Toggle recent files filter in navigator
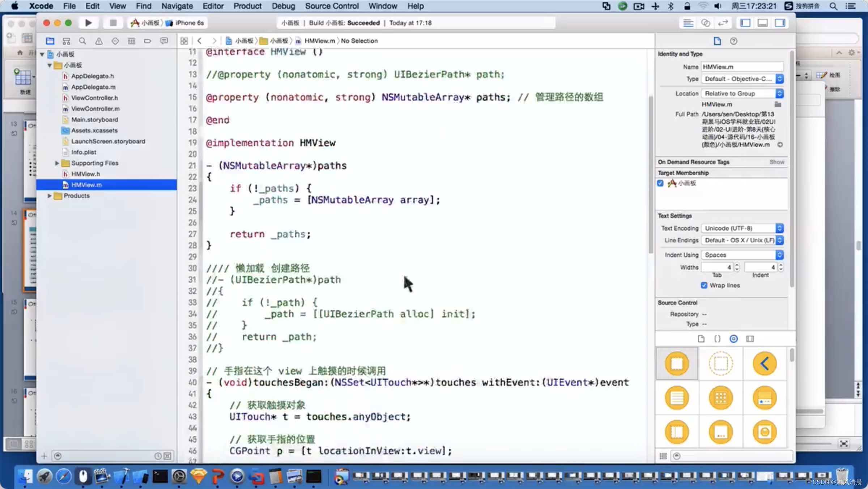The height and width of the screenshot is (489, 868). coord(158,456)
